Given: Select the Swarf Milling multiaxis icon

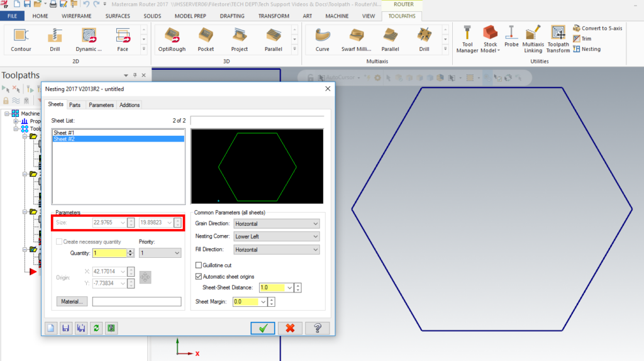Looking at the screenshot, I should (356, 40).
